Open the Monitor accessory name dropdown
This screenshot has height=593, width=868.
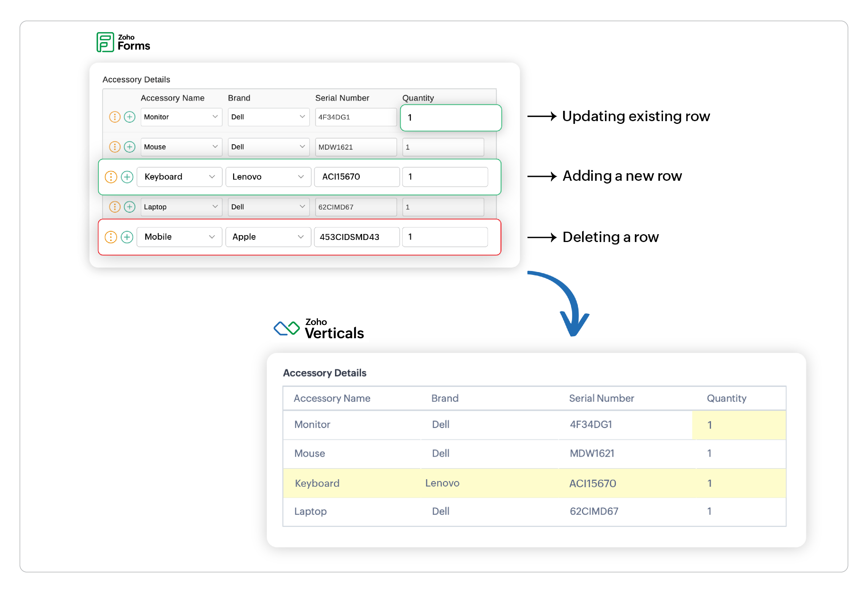[181, 117]
